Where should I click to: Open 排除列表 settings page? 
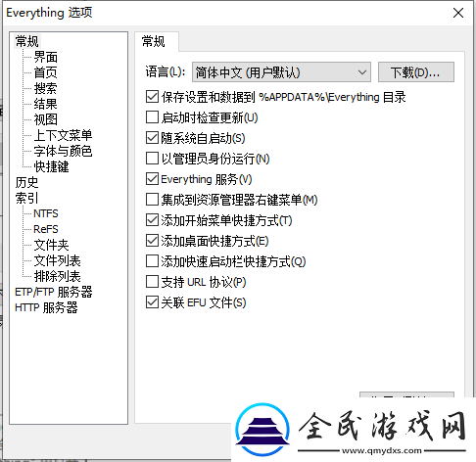(x=58, y=276)
